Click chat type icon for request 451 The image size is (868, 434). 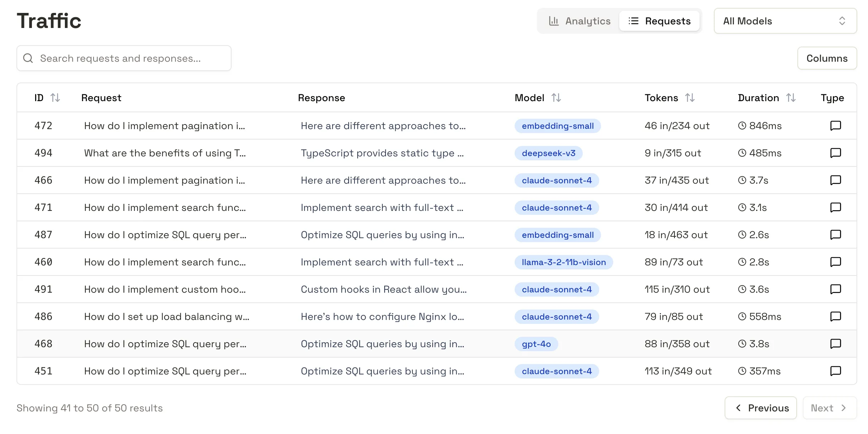(835, 371)
